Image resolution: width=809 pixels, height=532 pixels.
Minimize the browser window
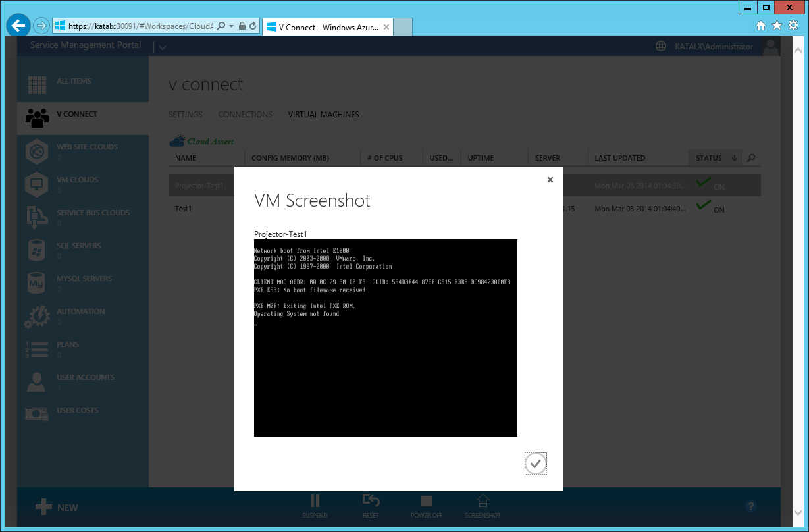pyautogui.click(x=746, y=7)
